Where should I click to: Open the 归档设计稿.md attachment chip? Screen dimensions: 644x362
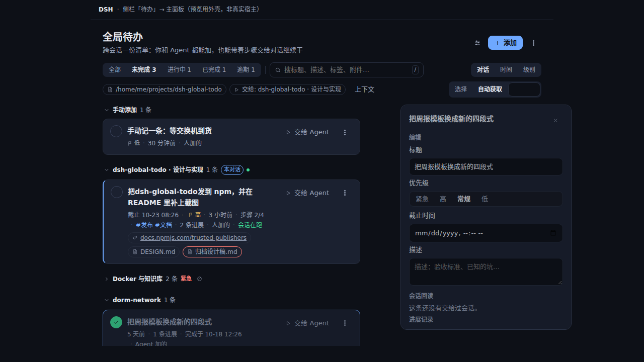[212, 252]
